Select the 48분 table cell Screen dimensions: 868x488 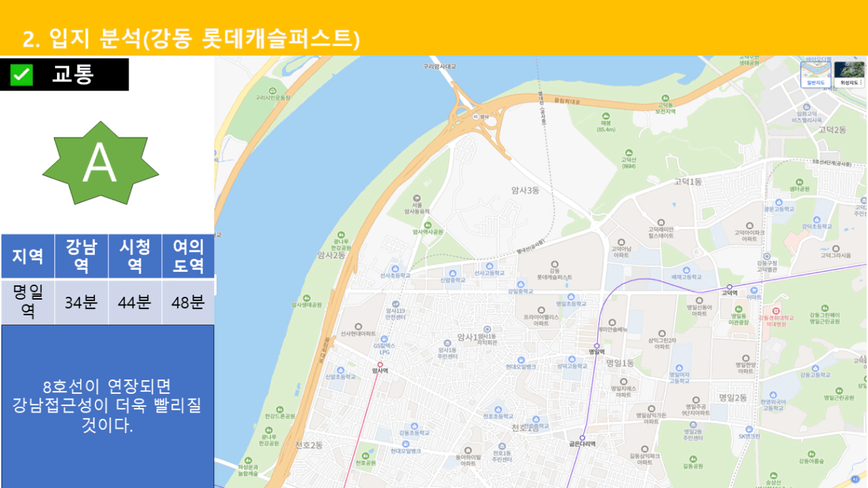point(188,302)
